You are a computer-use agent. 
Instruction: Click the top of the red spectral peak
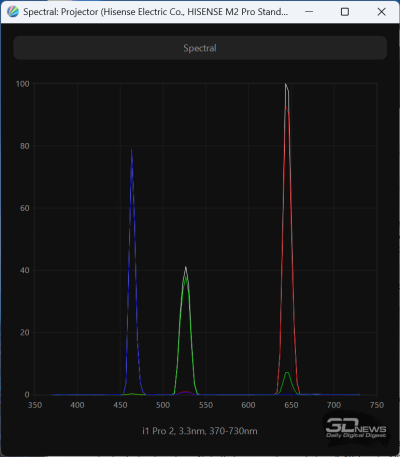pos(286,107)
